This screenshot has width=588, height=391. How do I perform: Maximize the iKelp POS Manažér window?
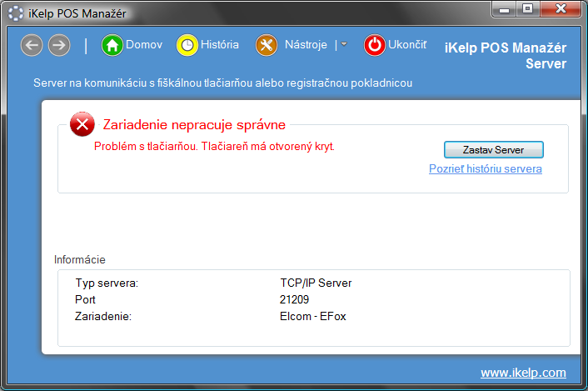(x=527, y=9)
